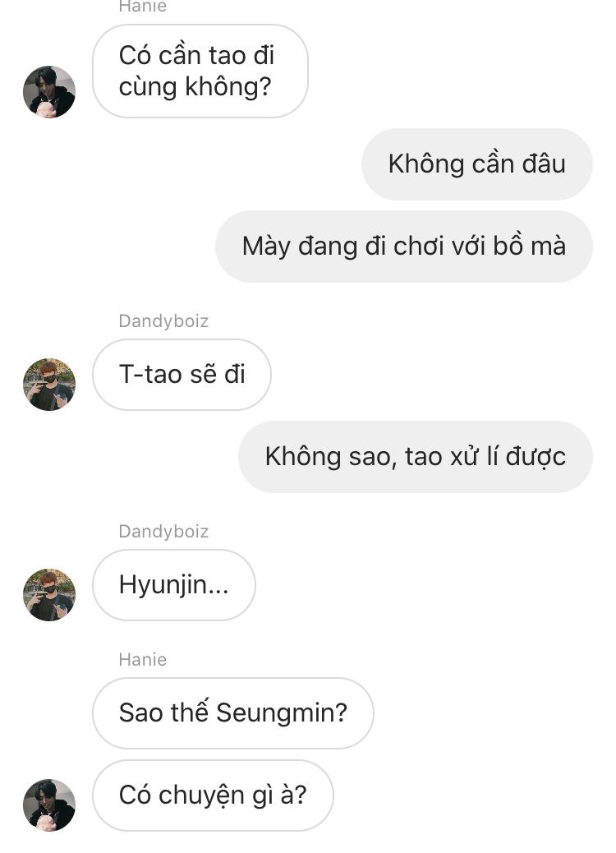Image resolution: width=616 pixels, height=853 pixels.
Task: Click the word 'Seungmin' in Hanie's message
Action: click(x=281, y=714)
